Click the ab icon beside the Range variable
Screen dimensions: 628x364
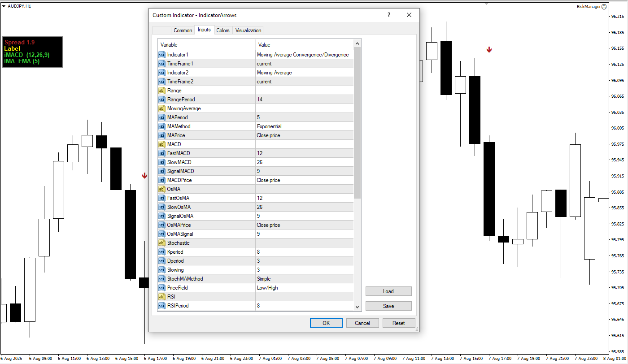161,90
